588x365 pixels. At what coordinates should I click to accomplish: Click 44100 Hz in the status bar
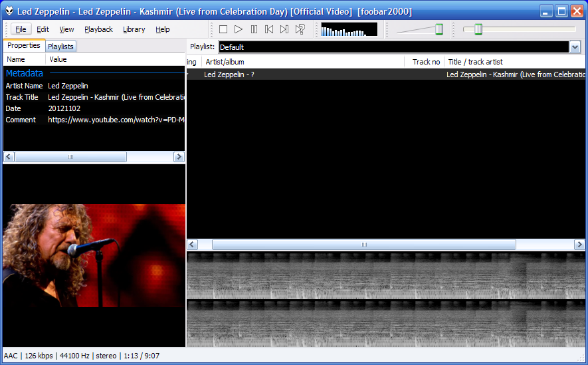click(x=74, y=356)
